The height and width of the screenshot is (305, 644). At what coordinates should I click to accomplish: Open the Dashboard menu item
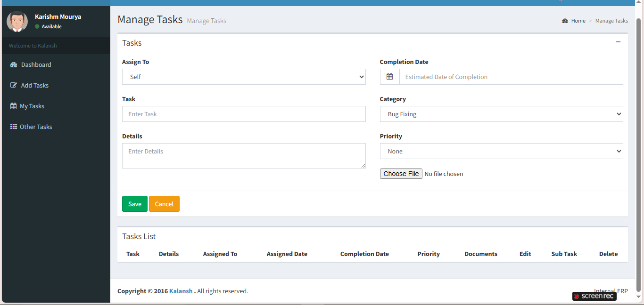click(x=56, y=64)
